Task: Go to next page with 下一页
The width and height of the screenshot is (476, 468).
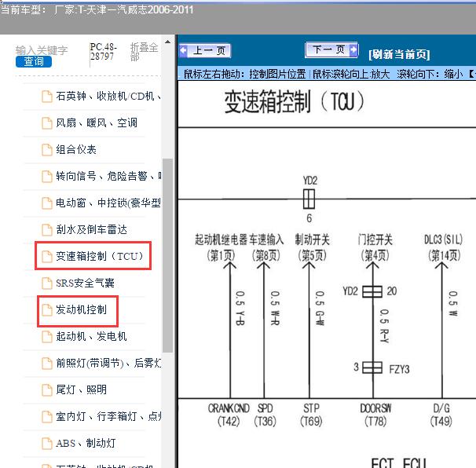Action: [x=331, y=49]
